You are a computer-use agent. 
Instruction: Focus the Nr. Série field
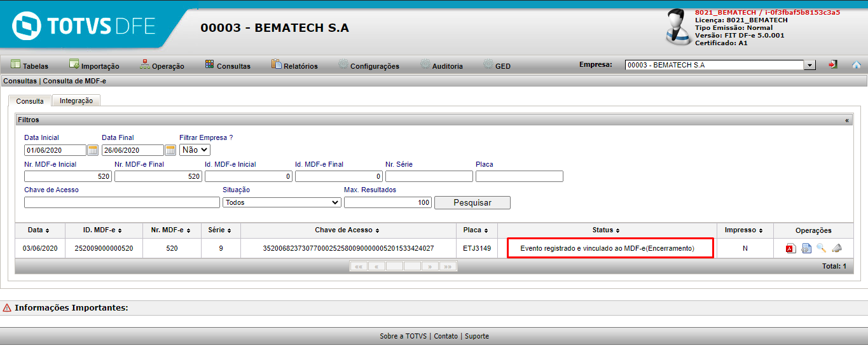(x=429, y=176)
